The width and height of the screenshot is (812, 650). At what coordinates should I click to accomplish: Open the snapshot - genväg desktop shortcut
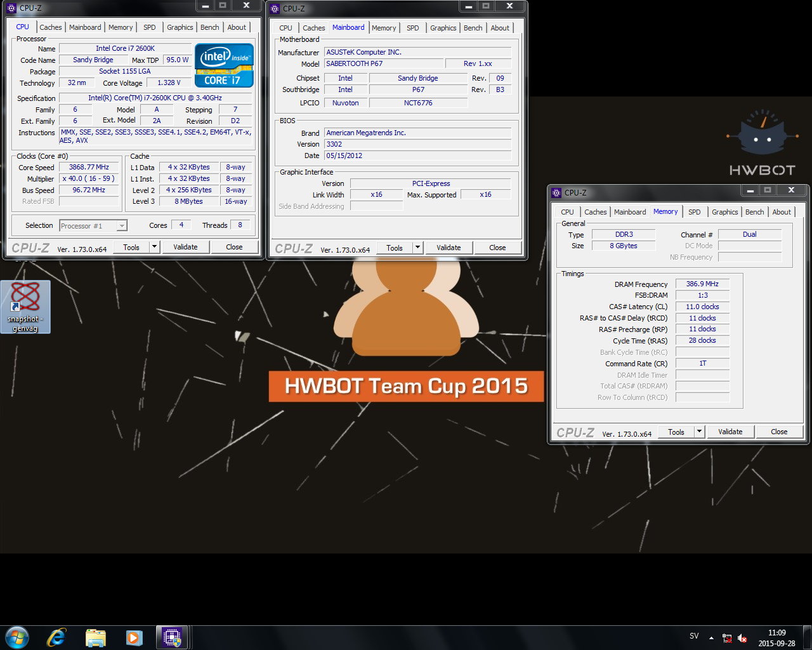point(25,307)
